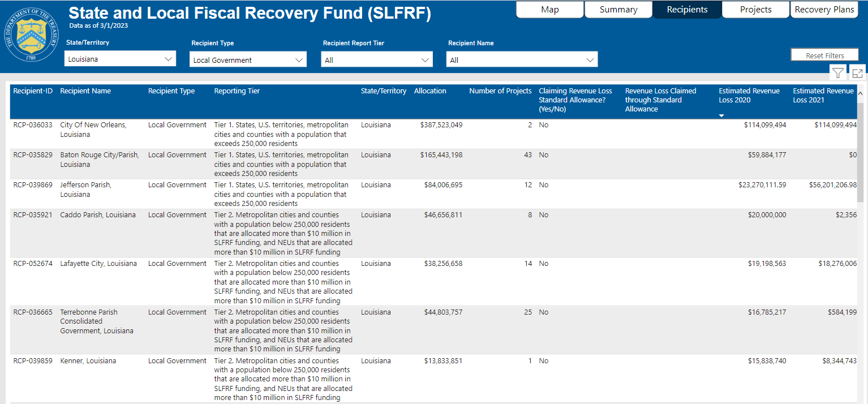Image resolution: width=868 pixels, height=404 pixels.
Task: Click allocation value $387,523,049
Action: pyautogui.click(x=441, y=124)
